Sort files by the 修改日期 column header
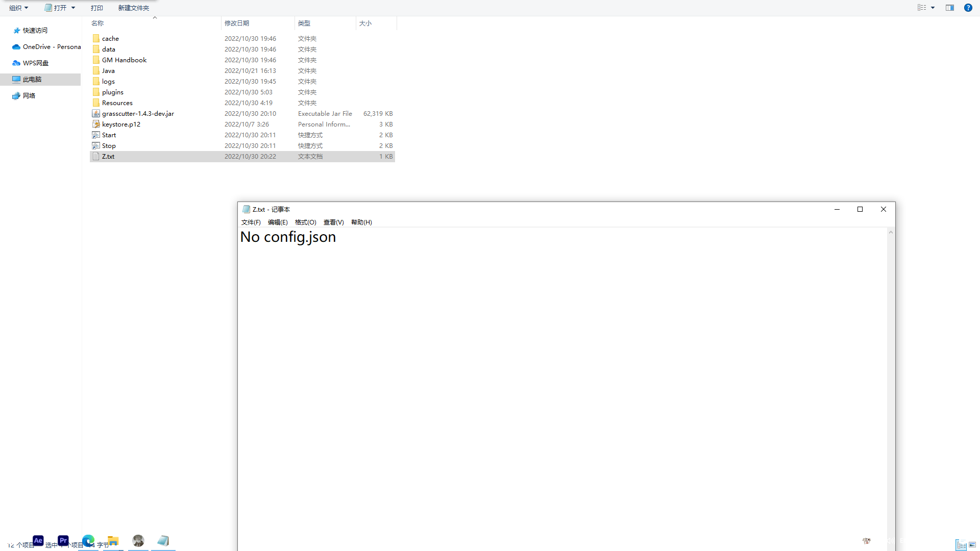 237,23
